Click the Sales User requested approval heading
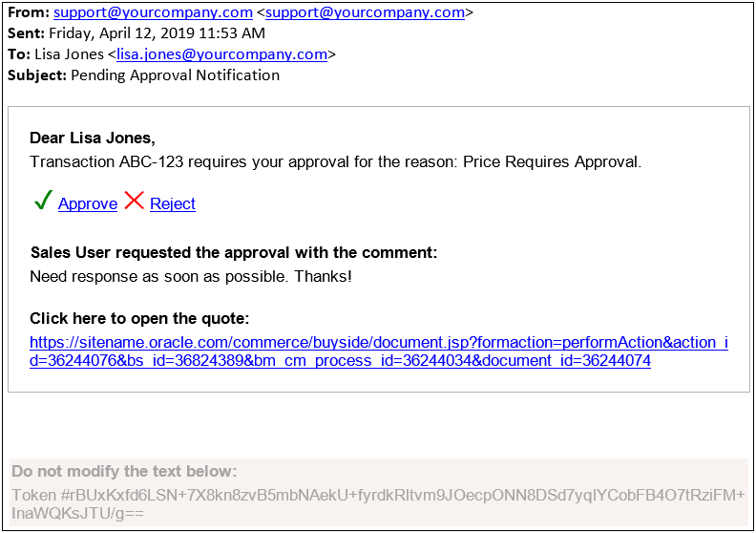This screenshot has height=533, width=756. point(234,253)
